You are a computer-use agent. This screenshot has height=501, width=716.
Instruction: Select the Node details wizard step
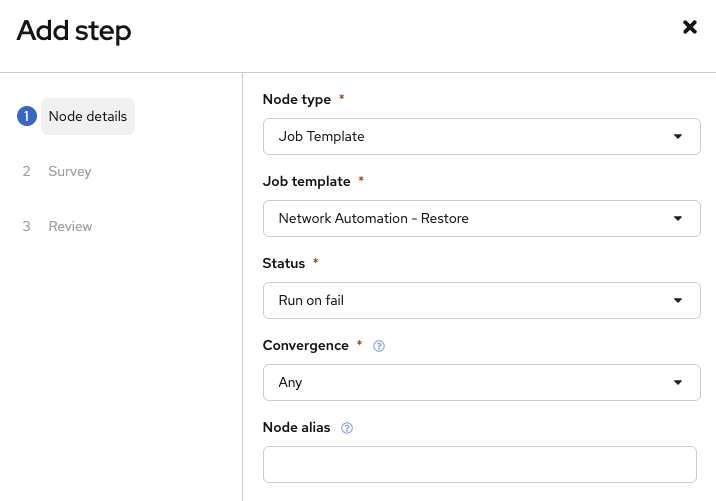pyautogui.click(x=88, y=116)
